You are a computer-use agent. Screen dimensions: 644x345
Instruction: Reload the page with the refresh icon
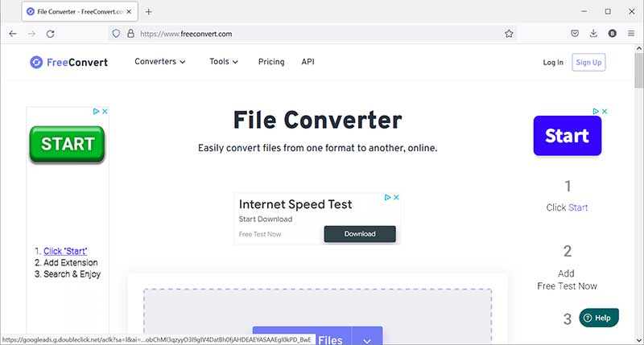(50, 34)
